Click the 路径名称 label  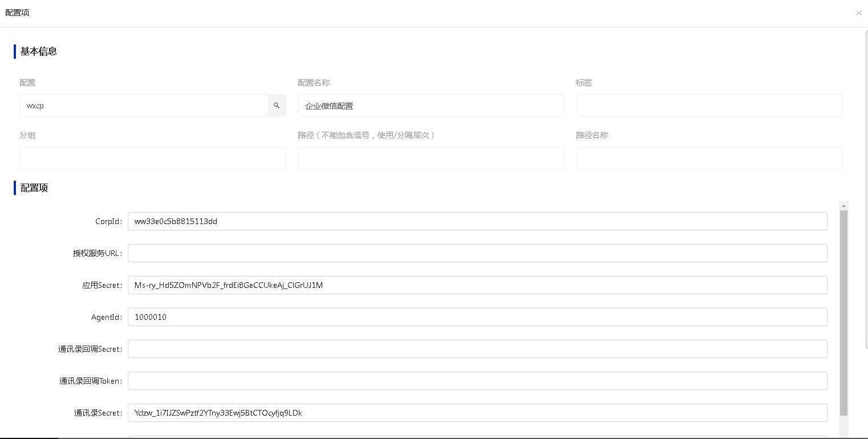point(592,135)
